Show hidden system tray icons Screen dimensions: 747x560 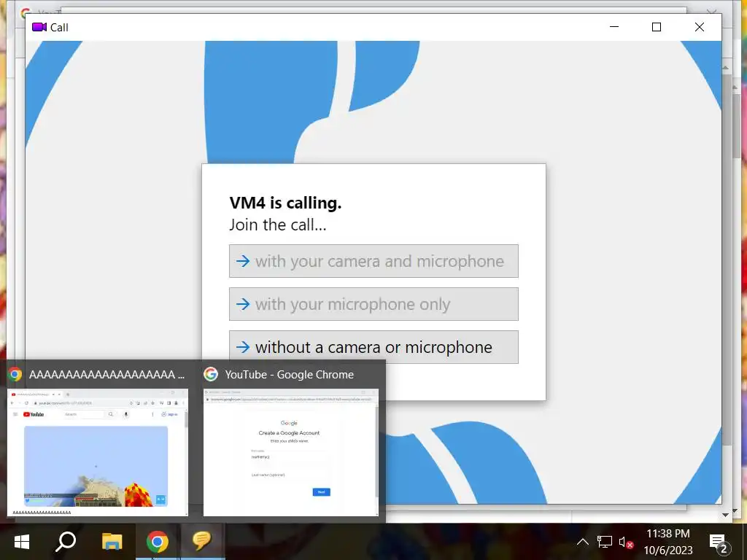pos(582,542)
